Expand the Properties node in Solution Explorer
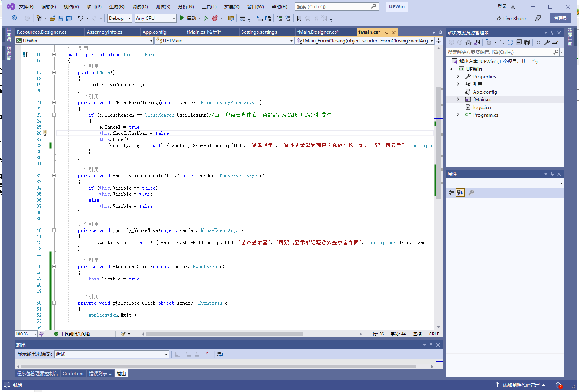 point(458,76)
